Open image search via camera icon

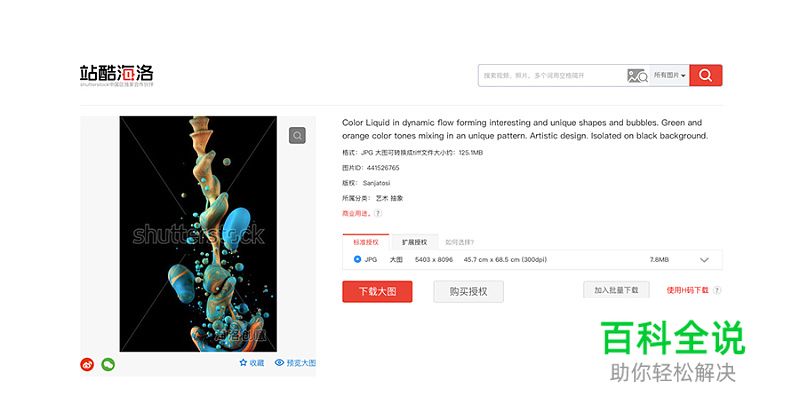click(637, 76)
